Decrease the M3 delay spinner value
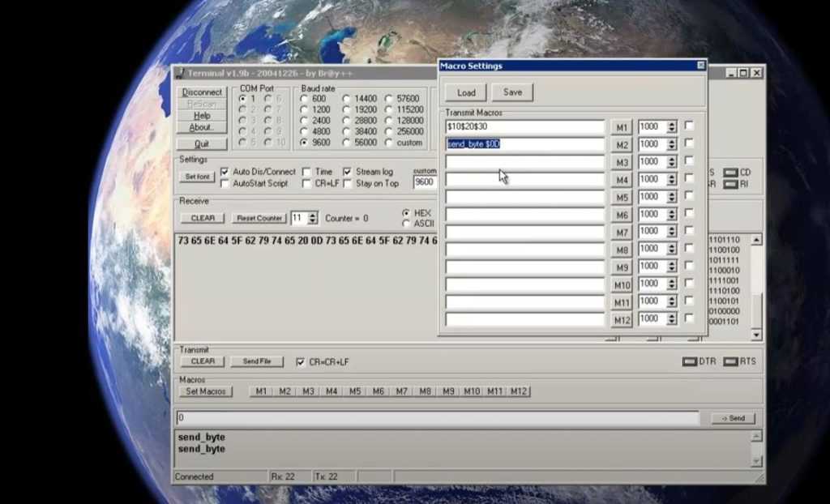 coord(671,165)
